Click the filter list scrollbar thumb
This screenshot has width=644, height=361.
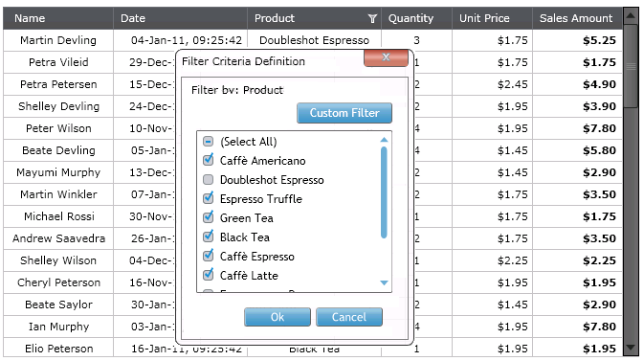pyautogui.click(x=384, y=192)
